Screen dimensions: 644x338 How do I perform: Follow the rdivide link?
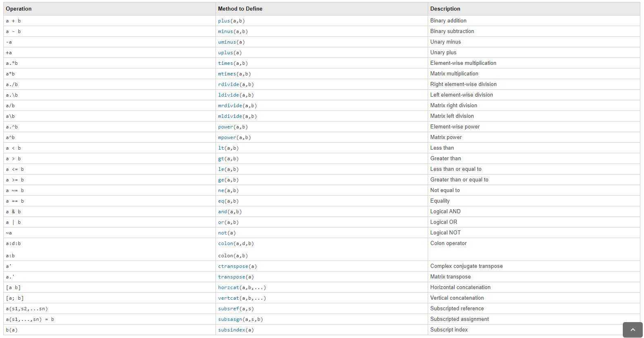click(228, 84)
